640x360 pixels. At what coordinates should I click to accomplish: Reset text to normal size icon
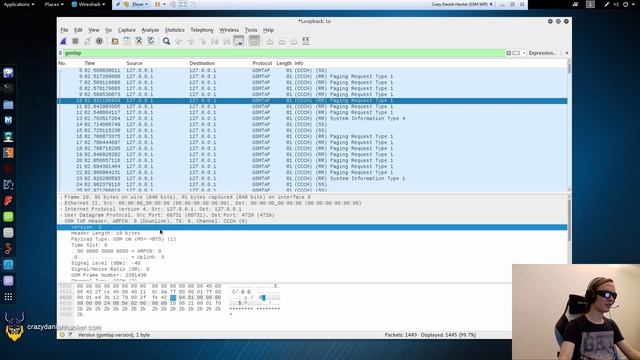click(x=294, y=41)
